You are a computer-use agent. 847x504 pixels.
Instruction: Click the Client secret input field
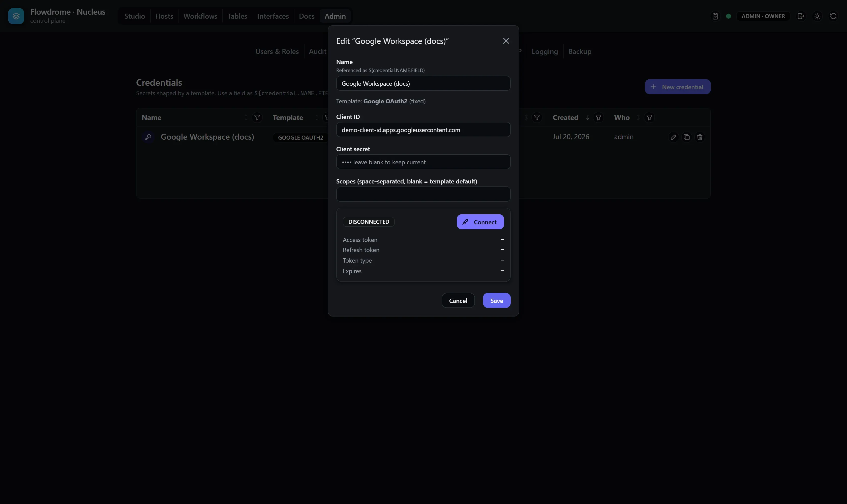(423, 162)
